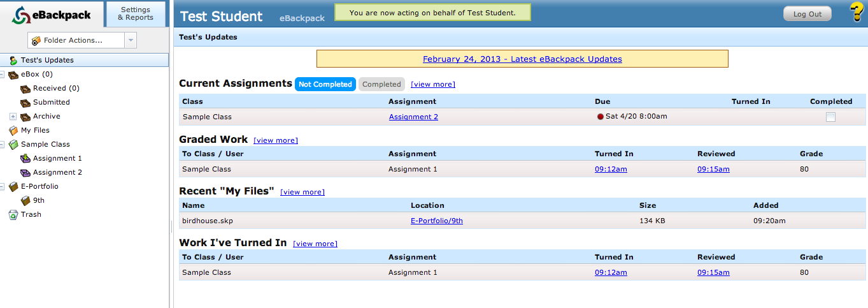Collapse the E-Portfolio tree node
The height and width of the screenshot is (308, 868).
pos(2,187)
